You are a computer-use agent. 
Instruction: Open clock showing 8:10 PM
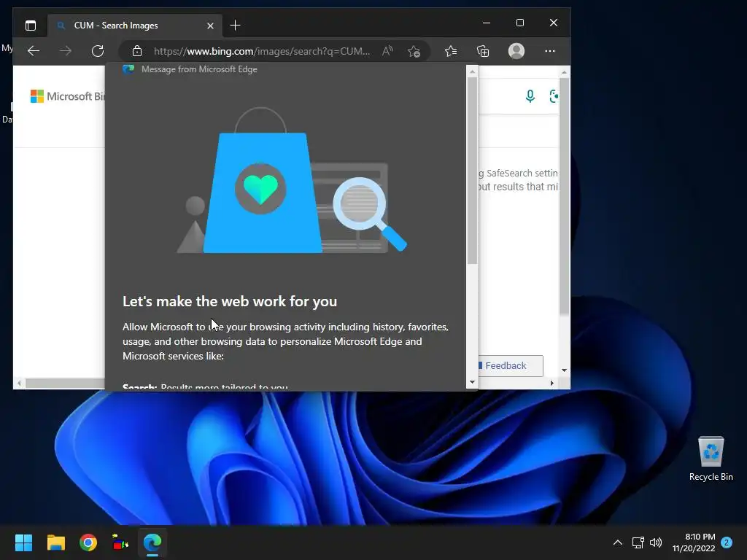[x=694, y=542]
